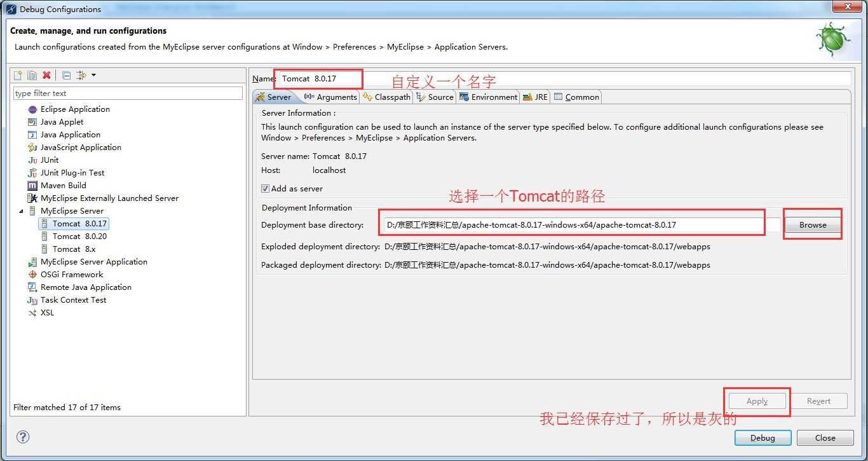Click the Close button at bottom right
The width and height of the screenshot is (868, 461).
click(825, 437)
